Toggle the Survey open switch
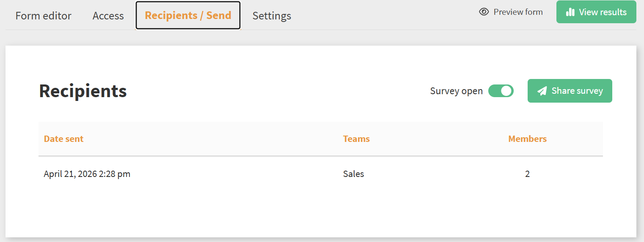 point(501,91)
